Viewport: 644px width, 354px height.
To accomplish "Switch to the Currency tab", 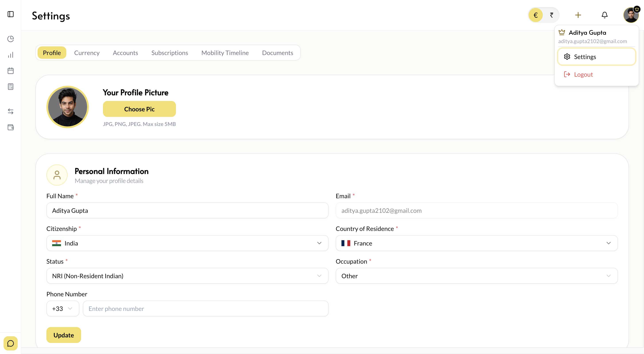I will (87, 53).
